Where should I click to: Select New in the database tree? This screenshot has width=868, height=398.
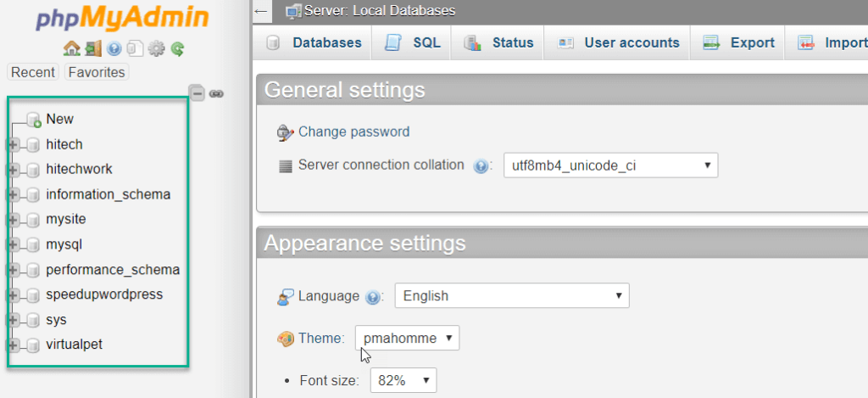(x=60, y=119)
